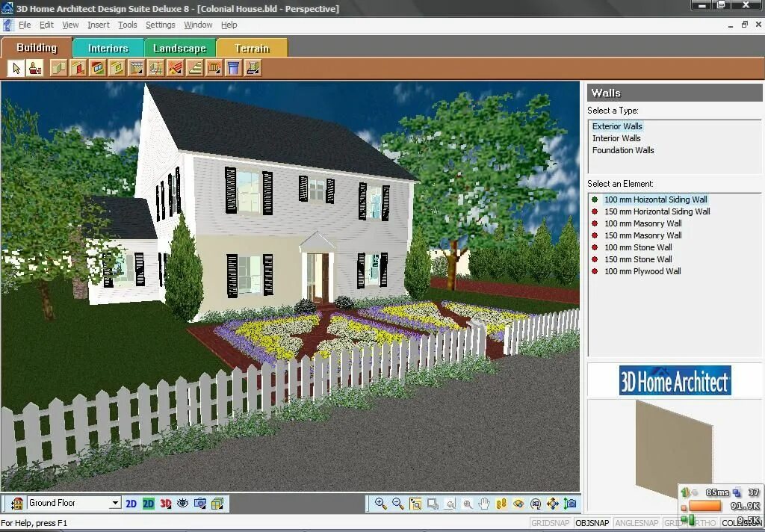Choose the Floors tool icon
765x532 pixels.
pos(137,68)
